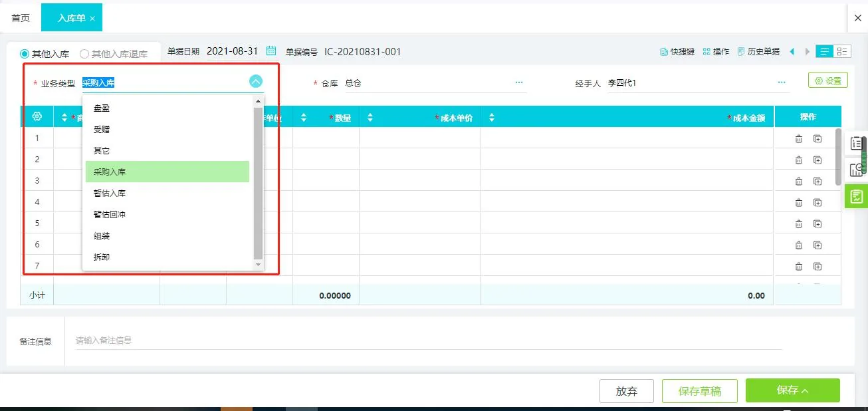Choose 受赠 from the dropdown list
The width and height of the screenshot is (868, 411).
coord(167,129)
